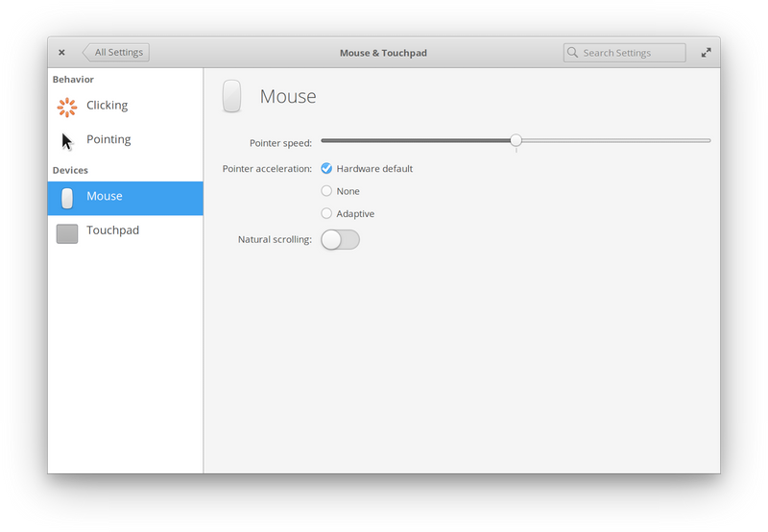Click the "Pointer acceleration:" label
This screenshot has height=532, width=768.
(x=267, y=168)
